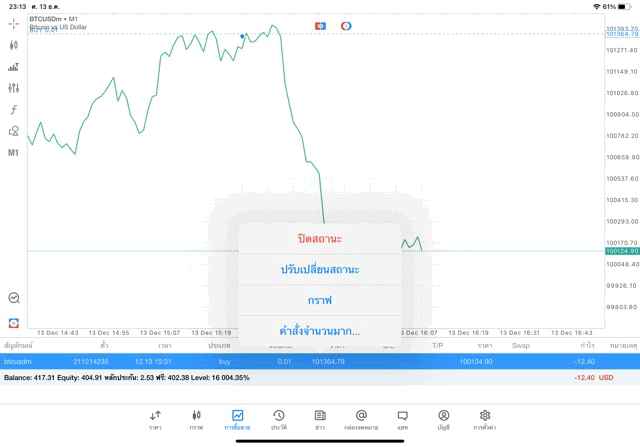Open the การตั้งค่า (settings) tab

(x=485, y=419)
